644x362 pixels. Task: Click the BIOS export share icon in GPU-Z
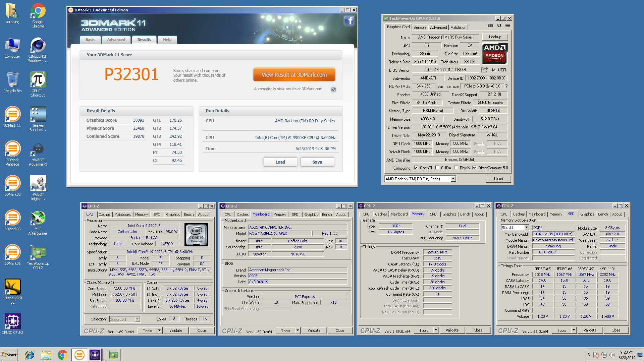coord(484,70)
